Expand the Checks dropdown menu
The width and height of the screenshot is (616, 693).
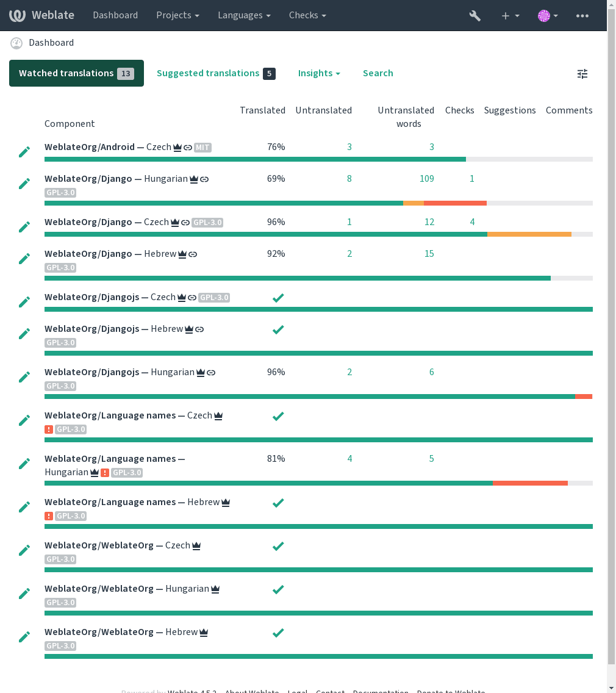307,15
